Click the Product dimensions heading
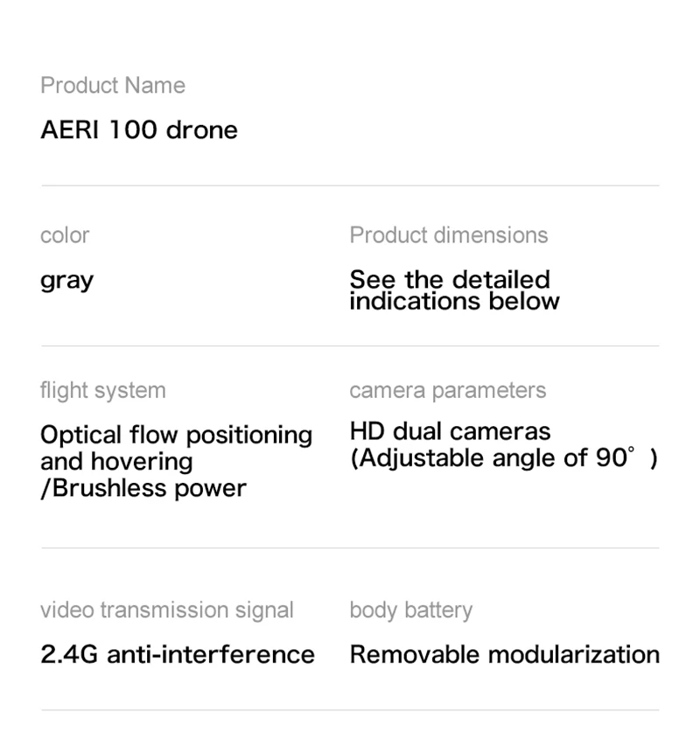The image size is (700, 754). coord(449,235)
